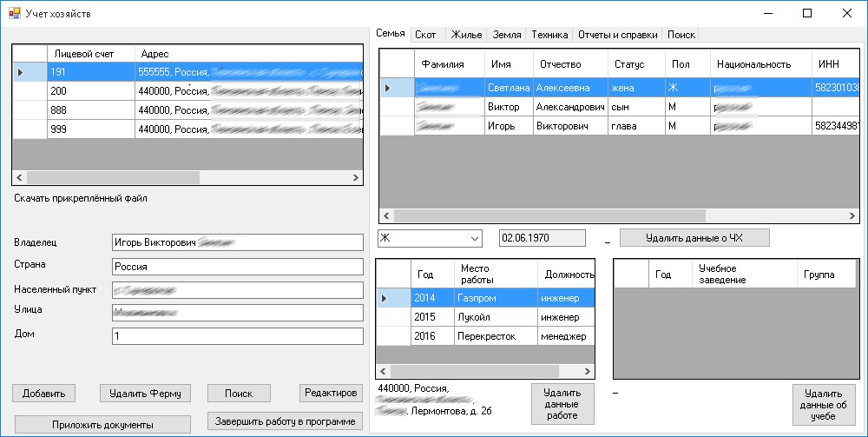Open the Техника tab
This screenshot has width=868, height=437.
coord(549,35)
